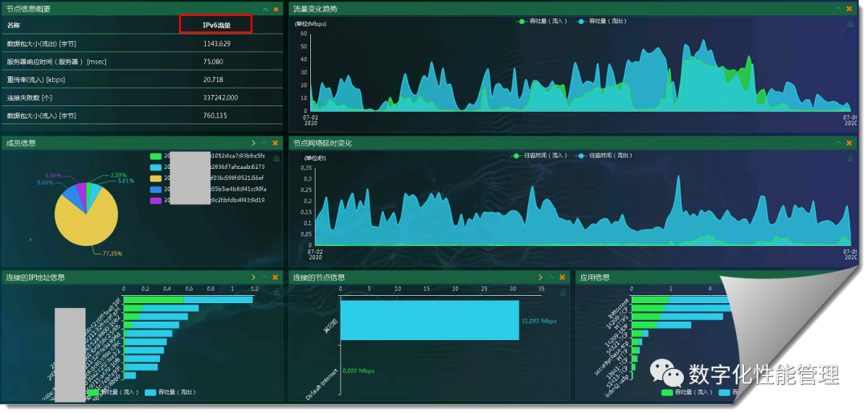868x414 pixels.
Task: Download the 节点网络延时变化 chart data
Action: pyautogui.click(x=850, y=158)
